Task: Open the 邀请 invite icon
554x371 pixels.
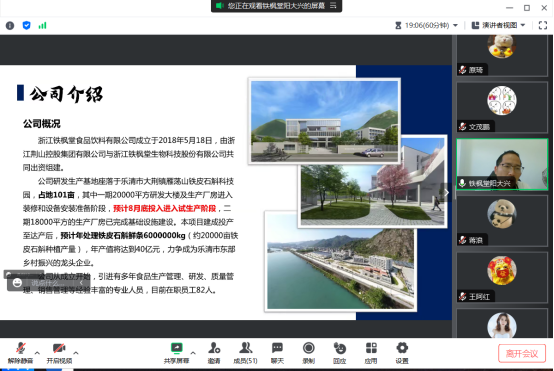Action: 214,353
